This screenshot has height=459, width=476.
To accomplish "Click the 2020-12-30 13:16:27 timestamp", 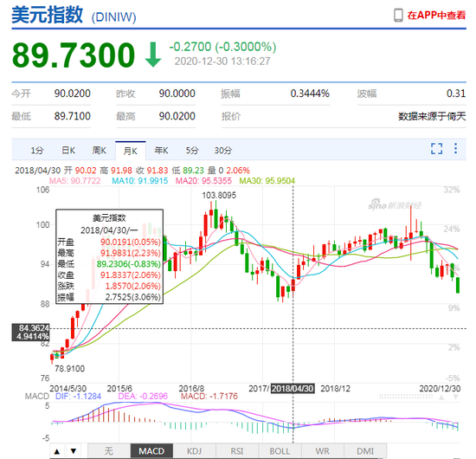I will point(222,61).
